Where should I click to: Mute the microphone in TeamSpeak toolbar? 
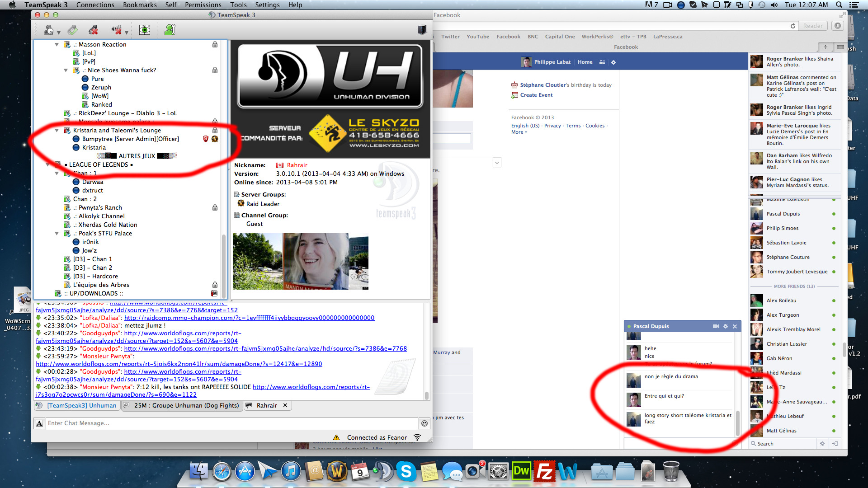coord(94,30)
